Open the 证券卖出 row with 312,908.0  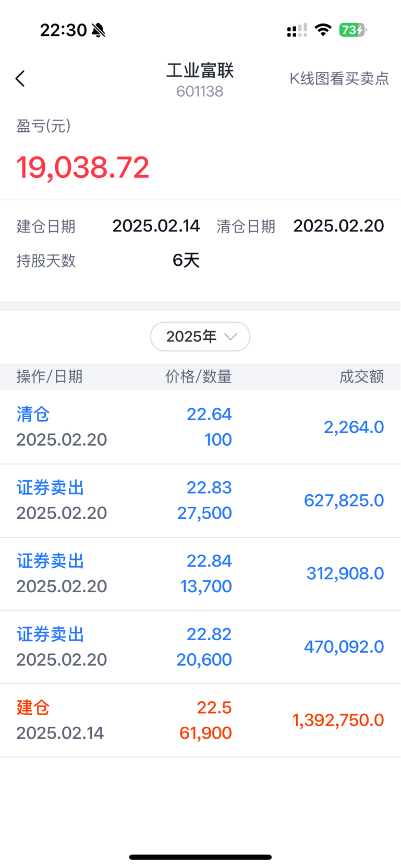200,574
